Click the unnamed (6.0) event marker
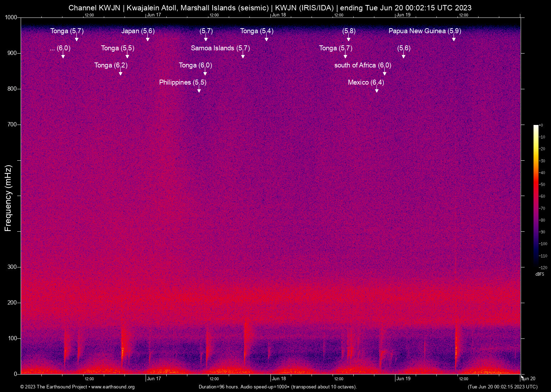The width and height of the screenshot is (551, 392). (x=63, y=56)
